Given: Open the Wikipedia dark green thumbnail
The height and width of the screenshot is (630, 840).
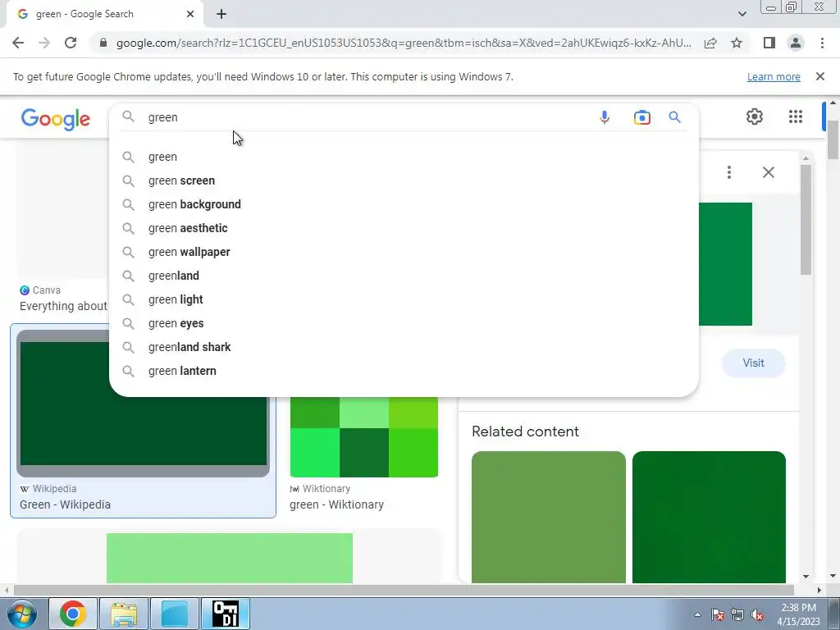Looking at the screenshot, I should point(143,404).
